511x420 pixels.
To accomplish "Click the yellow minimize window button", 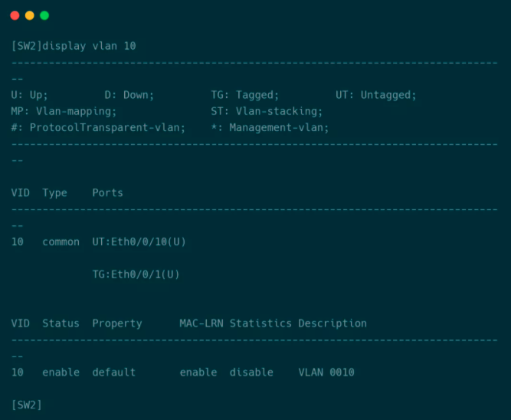I will [30, 15].
